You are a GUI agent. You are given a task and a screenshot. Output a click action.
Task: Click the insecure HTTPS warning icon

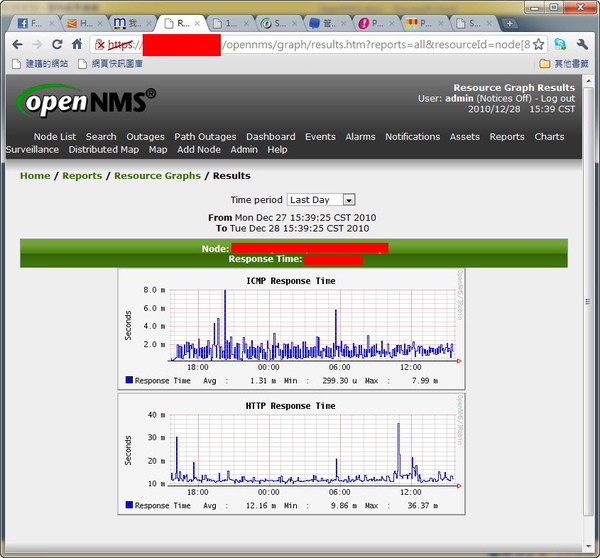pyautogui.click(x=99, y=45)
